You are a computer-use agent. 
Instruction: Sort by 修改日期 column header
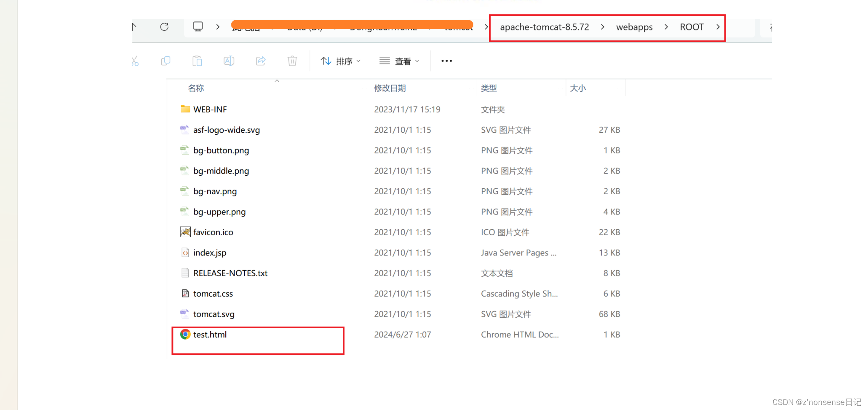coord(390,88)
